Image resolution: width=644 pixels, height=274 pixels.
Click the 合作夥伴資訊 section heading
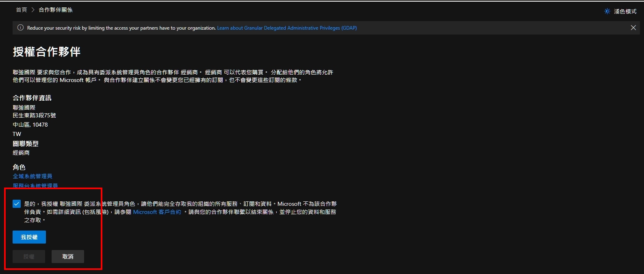[32, 98]
